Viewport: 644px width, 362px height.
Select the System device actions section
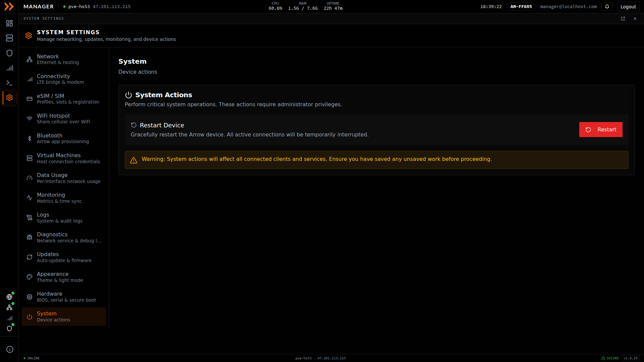(64, 316)
